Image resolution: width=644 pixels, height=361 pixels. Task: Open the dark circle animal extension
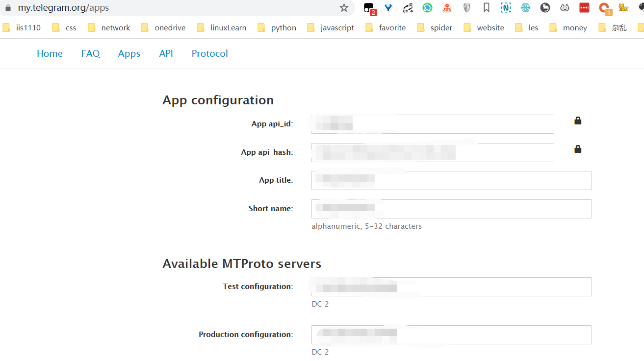[545, 7]
